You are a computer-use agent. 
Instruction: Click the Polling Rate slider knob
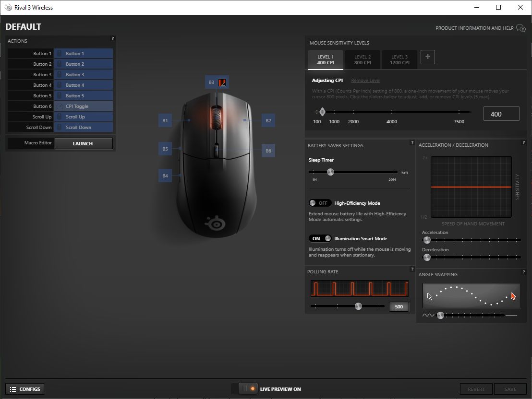coord(358,306)
